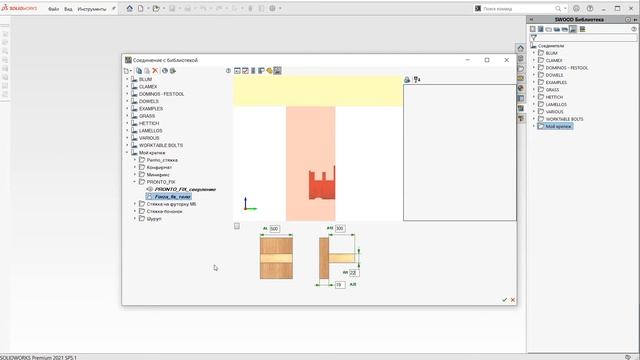This screenshot has height=360, width=640.
Task: Click the options gear icon in top toolbar
Action: [272, 8]
